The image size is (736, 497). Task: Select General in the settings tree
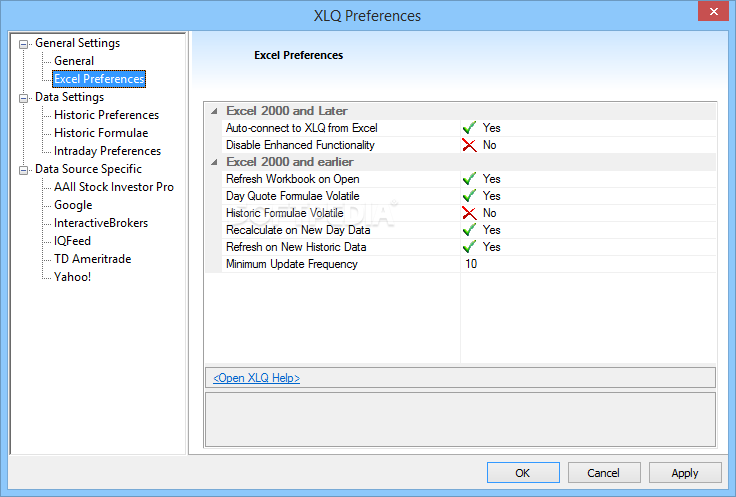pos(74,61)
